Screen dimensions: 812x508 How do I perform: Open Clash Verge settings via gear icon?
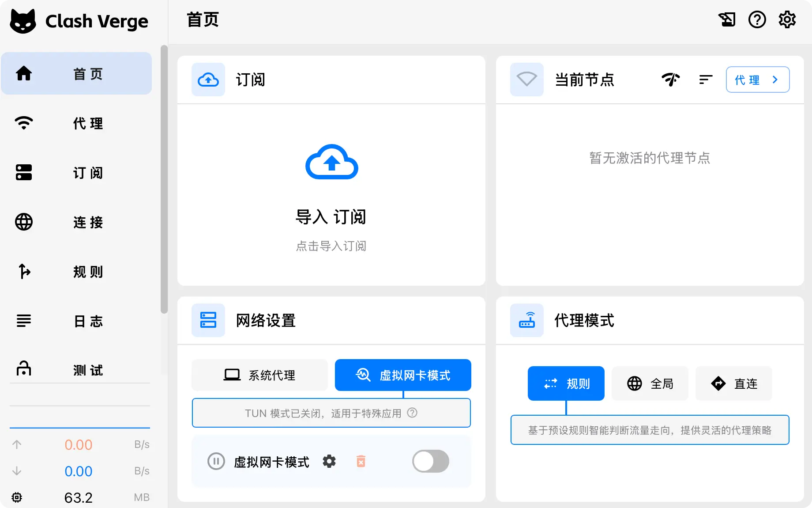(x=787, y=19)
